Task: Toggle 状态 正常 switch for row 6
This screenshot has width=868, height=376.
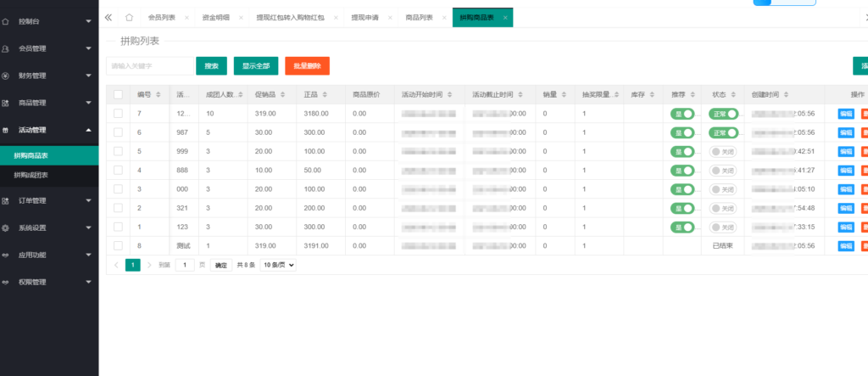Action: (x=724, y=132)
